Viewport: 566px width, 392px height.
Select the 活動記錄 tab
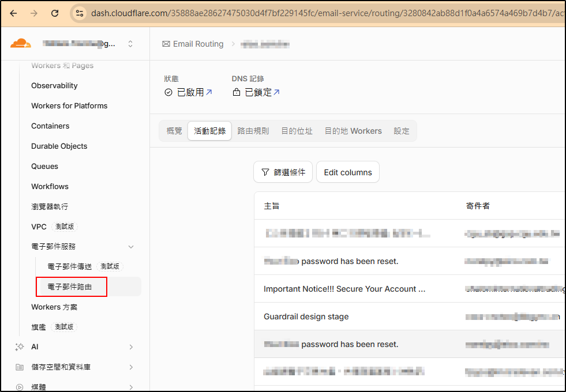pyautogui.click(x=209, y=131)
